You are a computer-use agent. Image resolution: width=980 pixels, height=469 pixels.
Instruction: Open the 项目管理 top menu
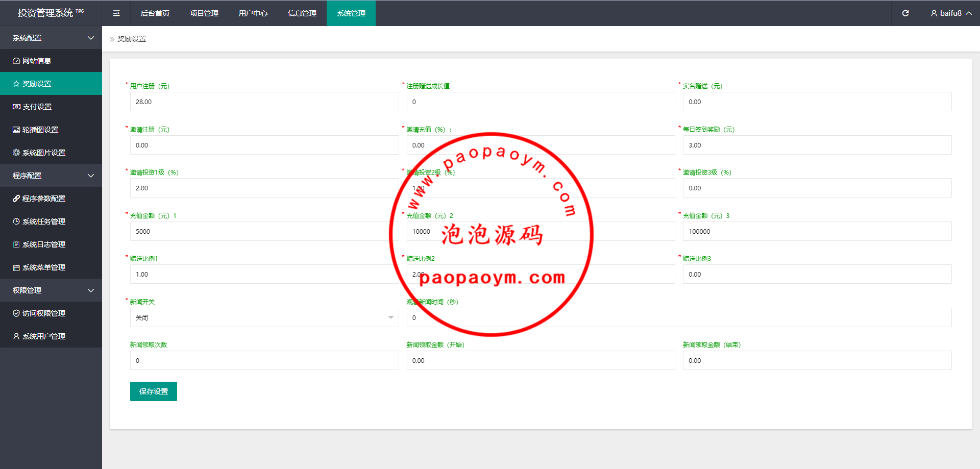point(204,13)
